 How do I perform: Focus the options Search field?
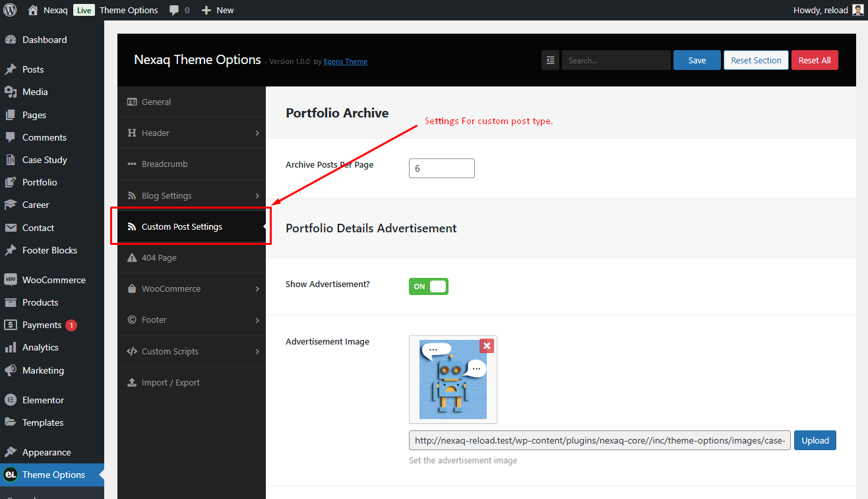(x=616, y=60)
